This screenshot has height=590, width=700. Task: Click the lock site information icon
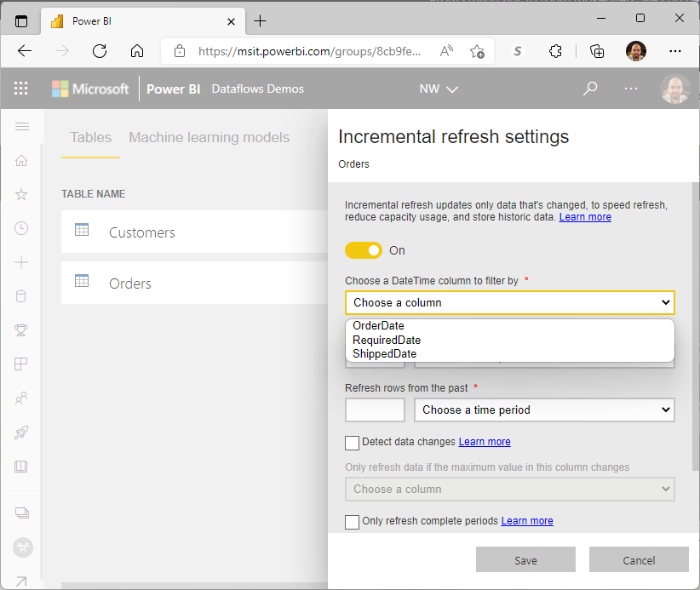click(180, 51)
